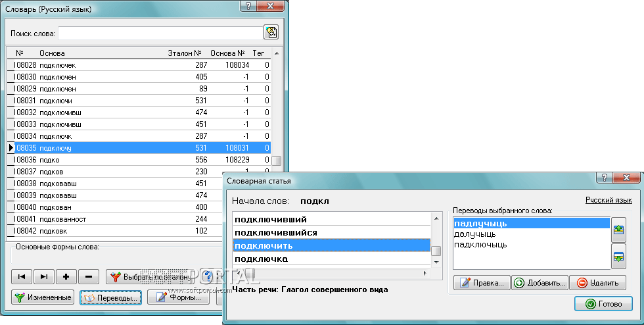Click dictionary table scroll up arrow
Viewport: 644px width, 325px height.
click(x=277, y=53)
